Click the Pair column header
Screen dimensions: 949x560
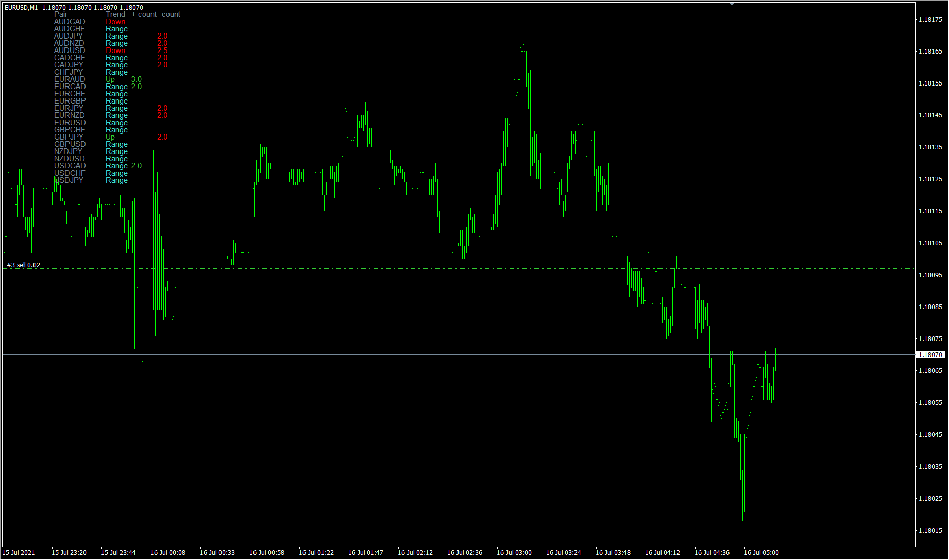61,14
